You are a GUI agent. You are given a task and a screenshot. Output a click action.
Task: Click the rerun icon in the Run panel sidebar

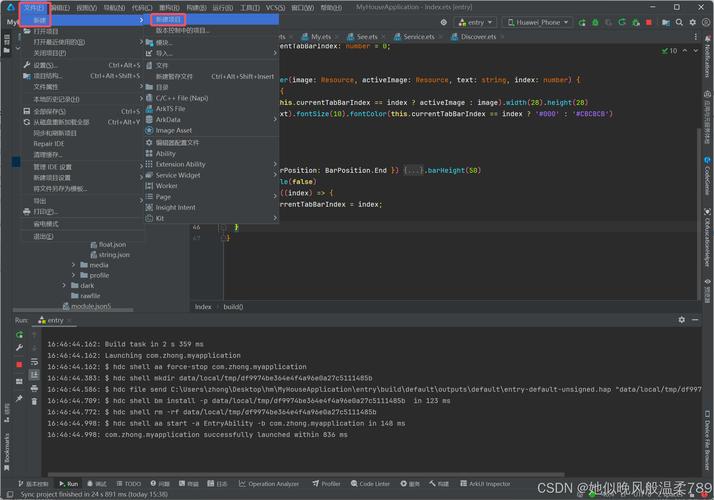tap(19, 335)
